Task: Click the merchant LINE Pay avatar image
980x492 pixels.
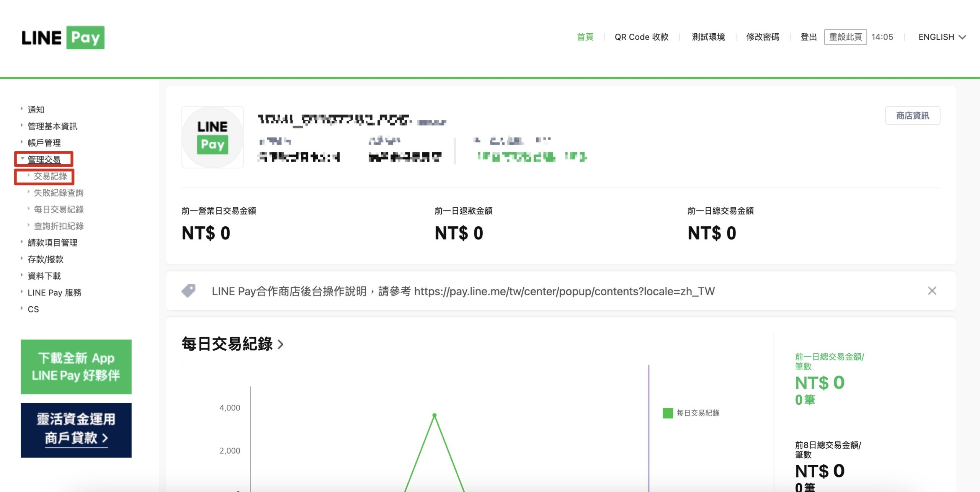Action: click(x=212, y=137)
